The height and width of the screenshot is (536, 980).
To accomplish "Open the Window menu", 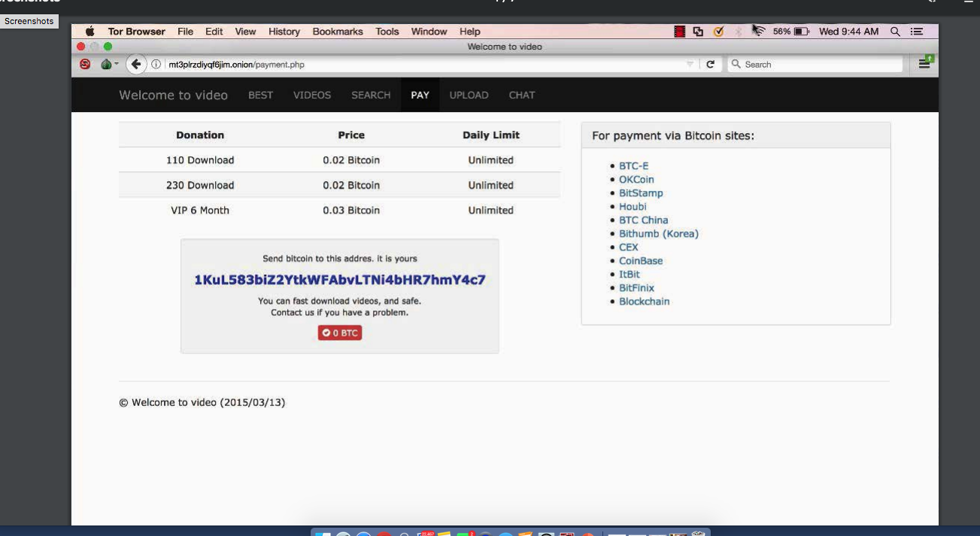I will (x=429, y=32).
